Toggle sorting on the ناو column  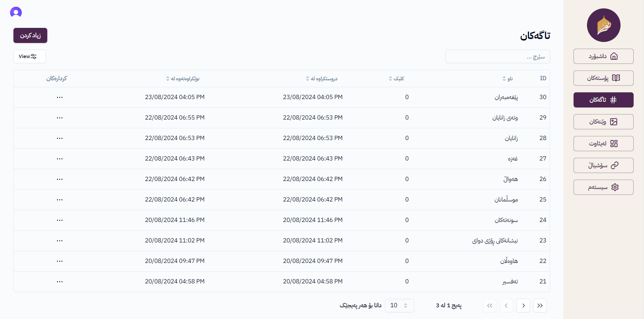click(x=504, y=78)
